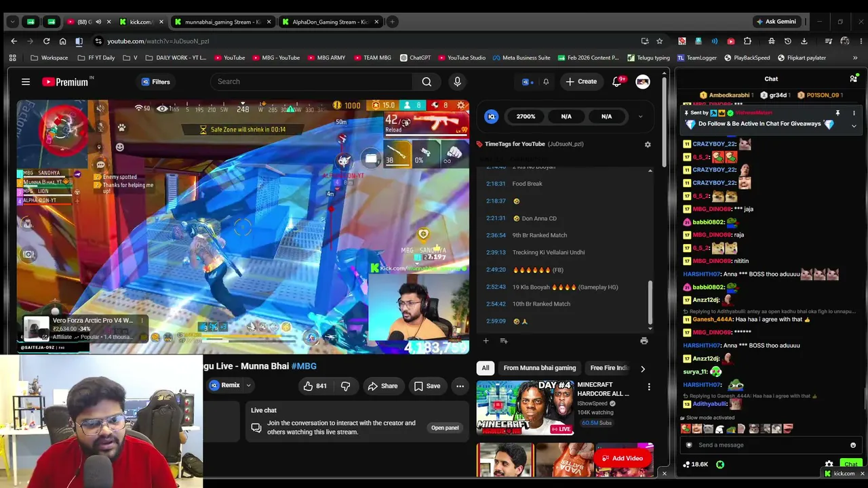Image resolution: width=868 pixels, height=488 pixels.
Task: Dislike the Munna Bhai live video
Action: (x=345, y=386)
